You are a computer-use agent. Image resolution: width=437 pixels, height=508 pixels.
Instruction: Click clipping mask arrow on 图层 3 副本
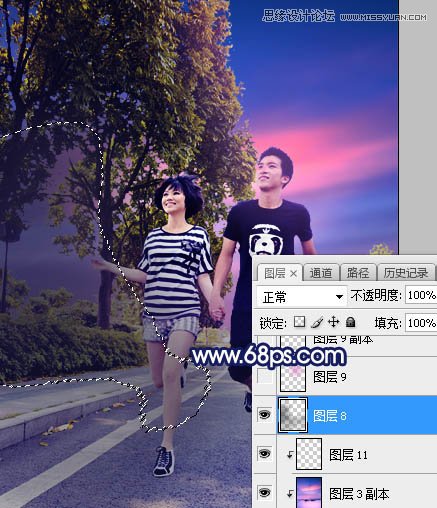click(290, 493)
